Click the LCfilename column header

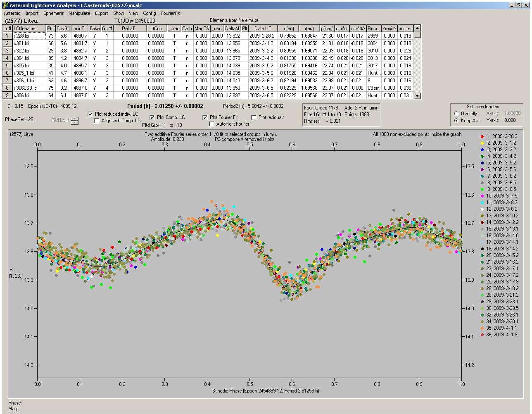coord(29,29)
